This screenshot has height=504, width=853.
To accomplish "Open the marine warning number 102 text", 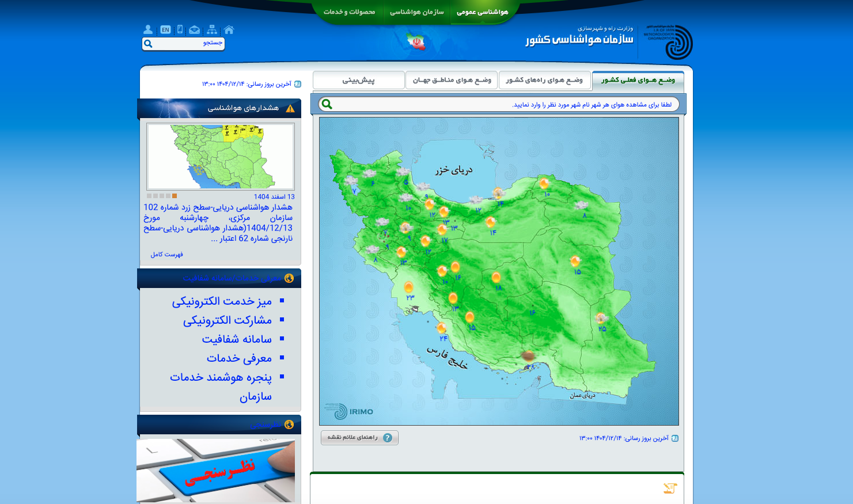I will click(x=218, y=223).
